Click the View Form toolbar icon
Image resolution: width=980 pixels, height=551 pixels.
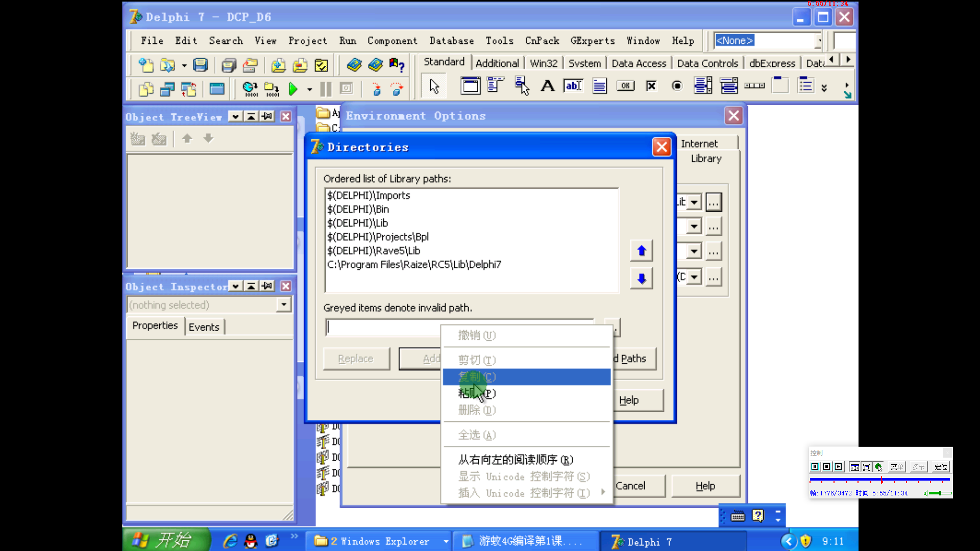coord(167,89)
